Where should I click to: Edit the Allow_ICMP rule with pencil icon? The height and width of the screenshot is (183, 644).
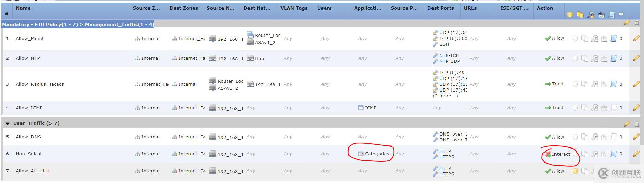click(636, 108)
